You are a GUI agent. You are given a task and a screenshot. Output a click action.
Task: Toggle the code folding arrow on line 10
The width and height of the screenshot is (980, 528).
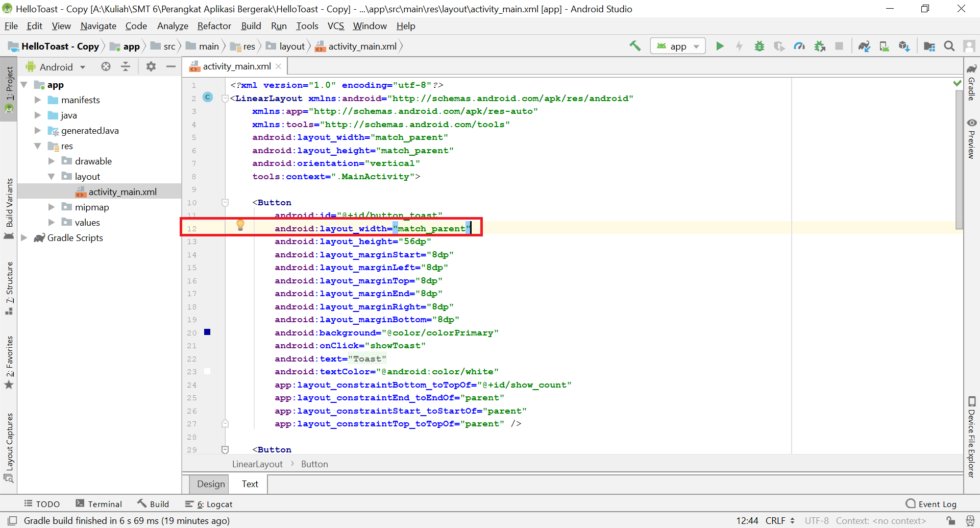pyautogui.click(x=225, y=203)
